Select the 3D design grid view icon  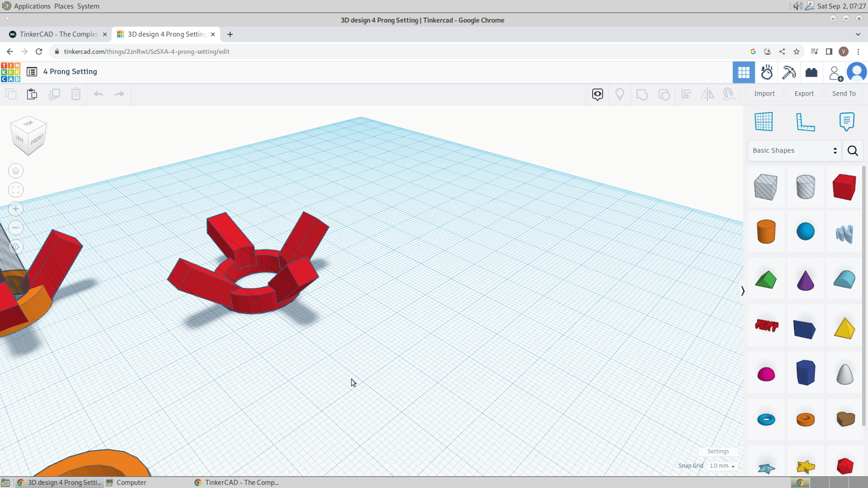tap(744, 72)
